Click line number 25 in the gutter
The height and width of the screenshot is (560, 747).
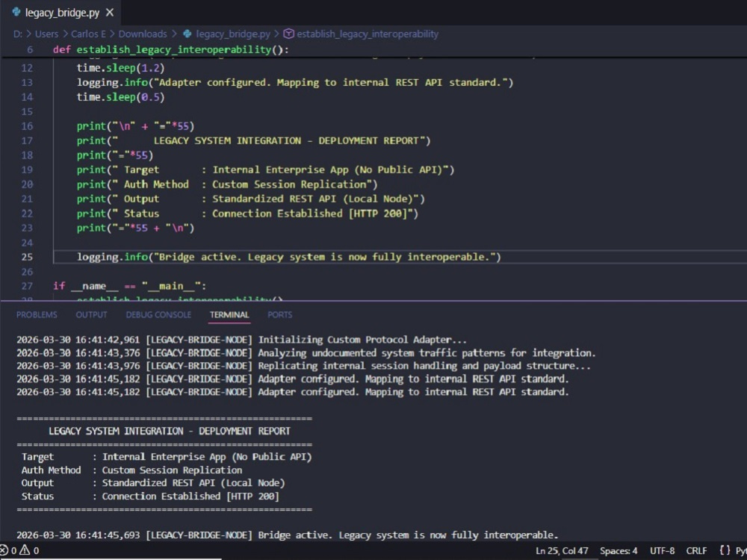pyautogui.click(x=27, y=257)
